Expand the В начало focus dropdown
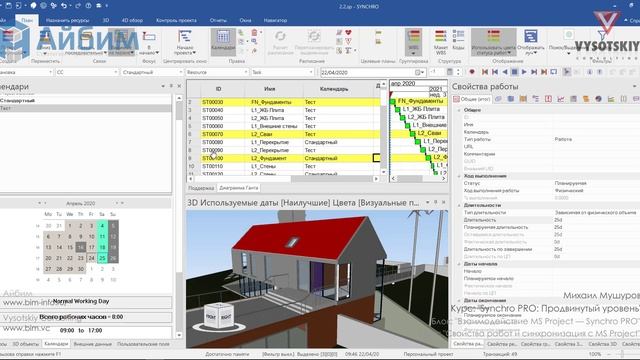The image size is (640, 360). [x=157, y=53]
